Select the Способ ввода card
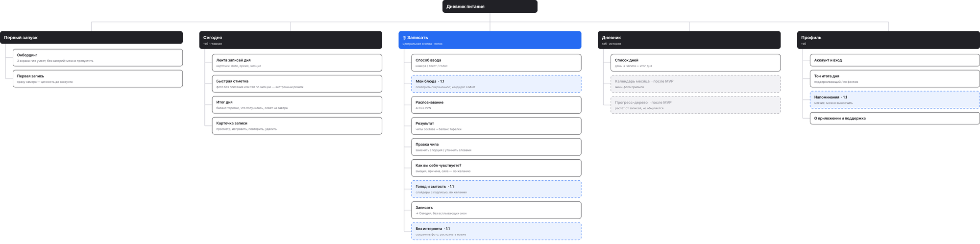Screen dimensions: 980x244 [496, 63]
